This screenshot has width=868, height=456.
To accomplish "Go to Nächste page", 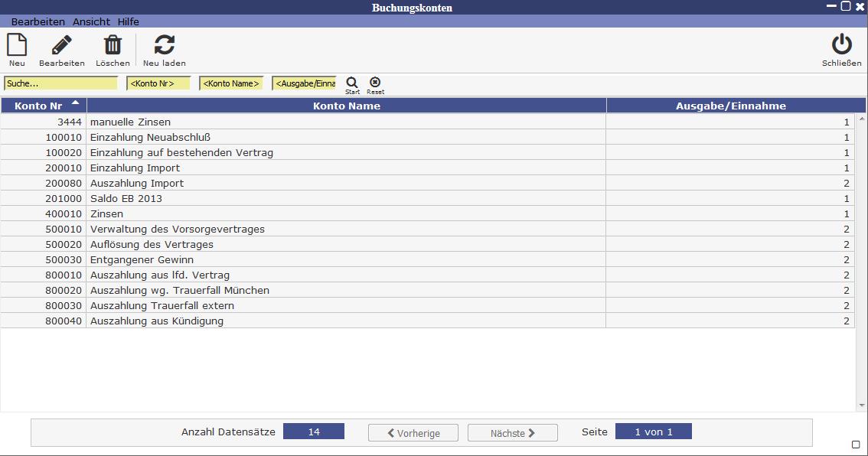I will click(x=513, y=433).
